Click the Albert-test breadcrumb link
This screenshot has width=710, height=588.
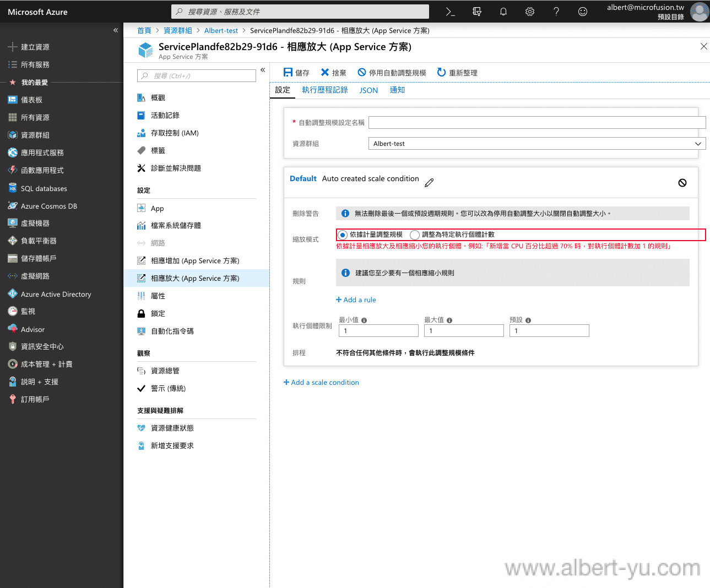[221, 30]
